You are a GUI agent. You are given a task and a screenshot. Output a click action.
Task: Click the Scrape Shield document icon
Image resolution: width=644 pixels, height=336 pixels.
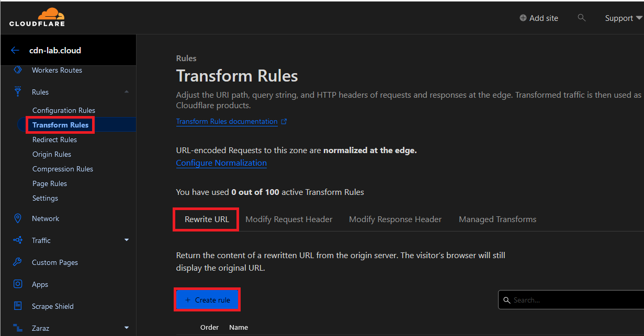pos(18,306)
